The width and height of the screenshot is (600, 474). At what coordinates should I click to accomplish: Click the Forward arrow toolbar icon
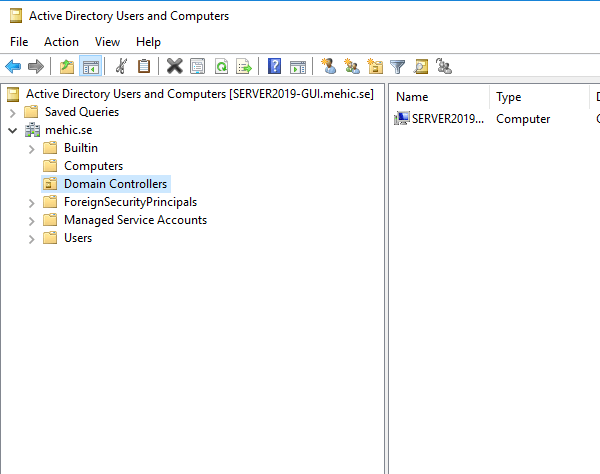36,67
